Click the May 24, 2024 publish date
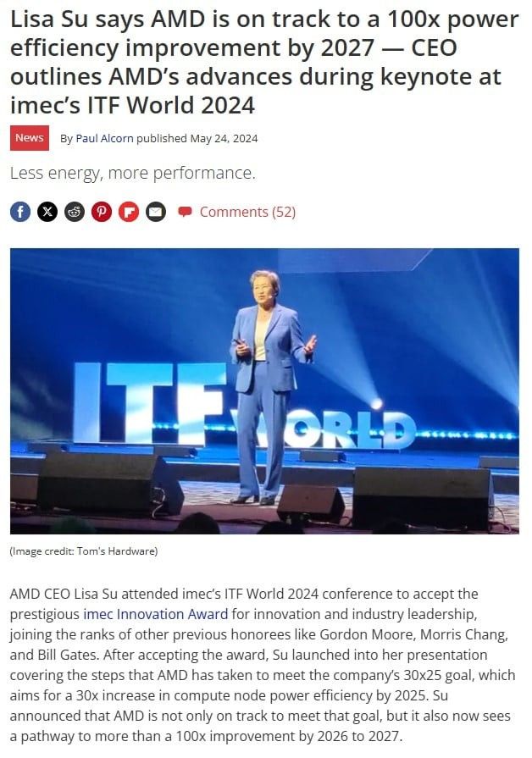Screen dimensions: 532x758 tap(224, 138)
